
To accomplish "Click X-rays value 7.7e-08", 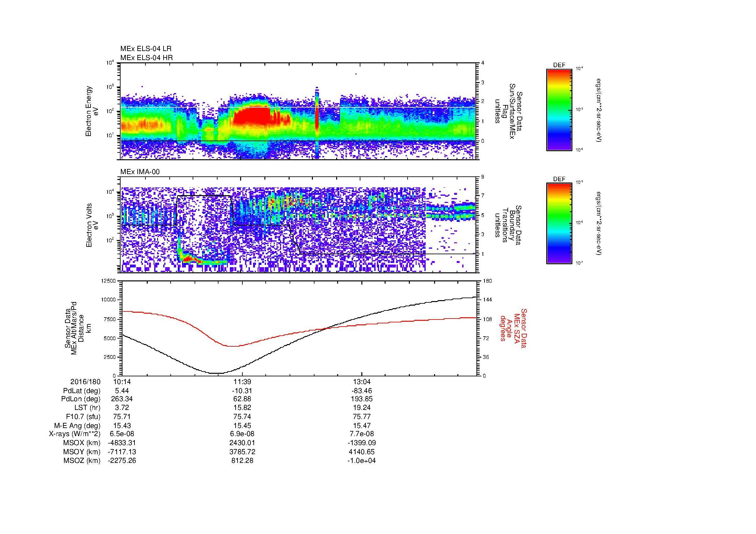I will (362, 434).
